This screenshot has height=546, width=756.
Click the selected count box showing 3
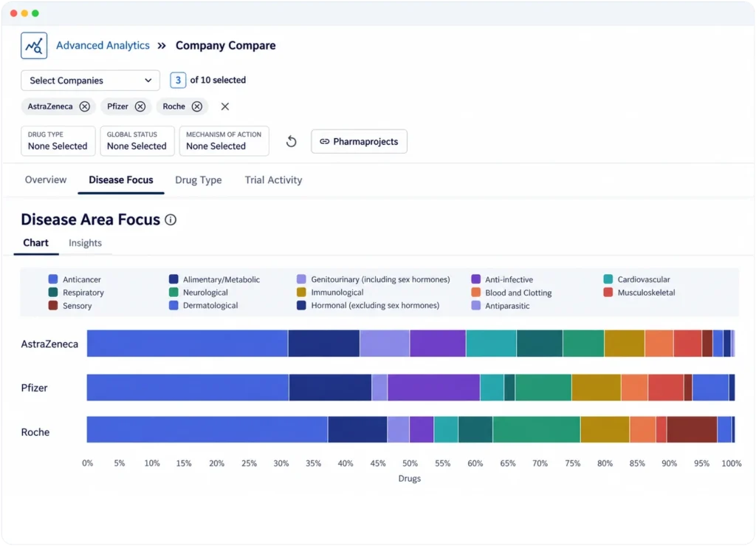tap(178, 80)
